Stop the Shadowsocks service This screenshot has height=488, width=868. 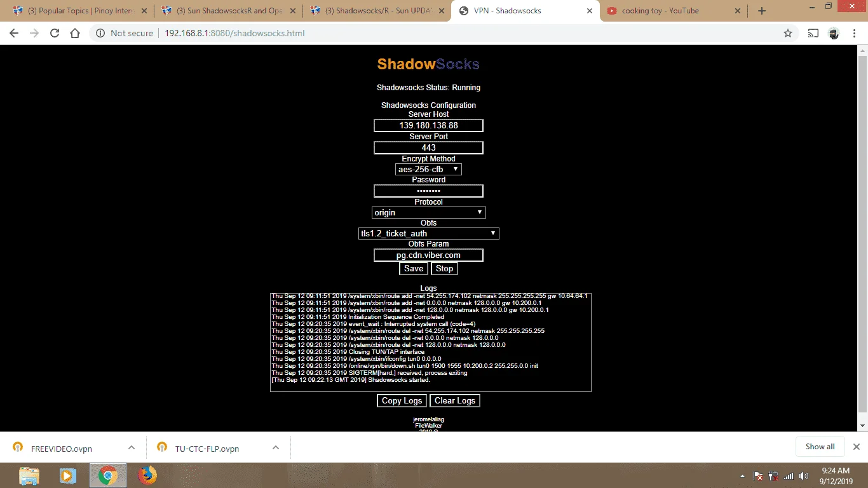tap(444, 268)
